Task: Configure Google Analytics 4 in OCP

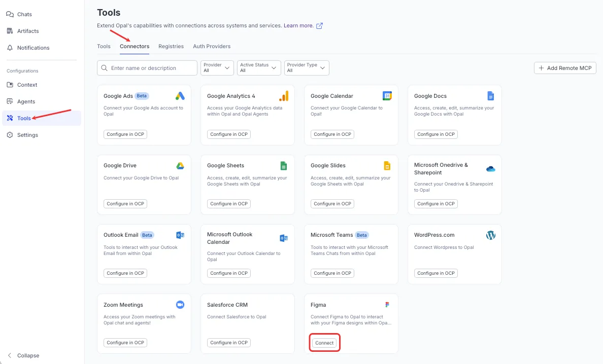Action: click(x=229, y=134)
